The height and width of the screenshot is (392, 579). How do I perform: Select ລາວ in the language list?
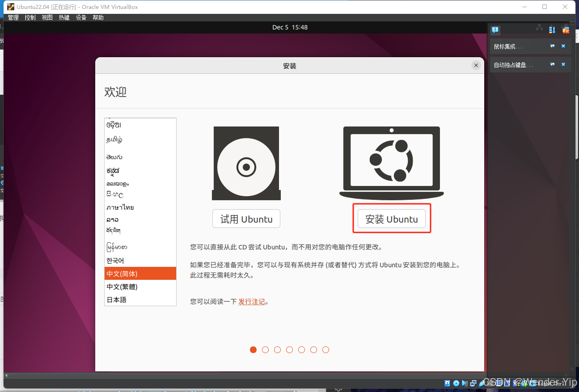point(140,219)
